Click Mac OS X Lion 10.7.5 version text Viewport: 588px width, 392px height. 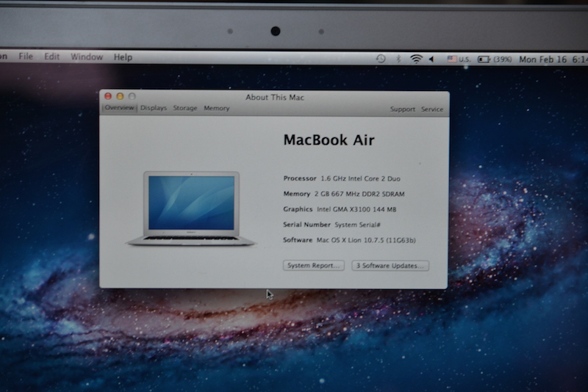[366, 240]
